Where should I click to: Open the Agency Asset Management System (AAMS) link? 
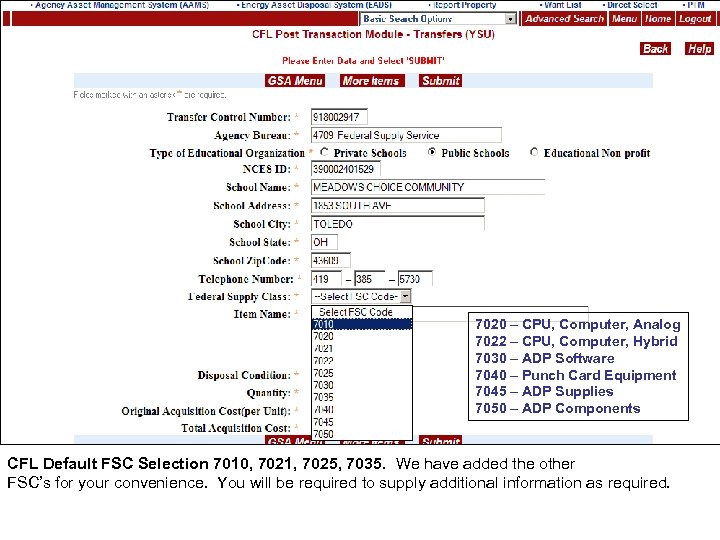tap(122, 5)
